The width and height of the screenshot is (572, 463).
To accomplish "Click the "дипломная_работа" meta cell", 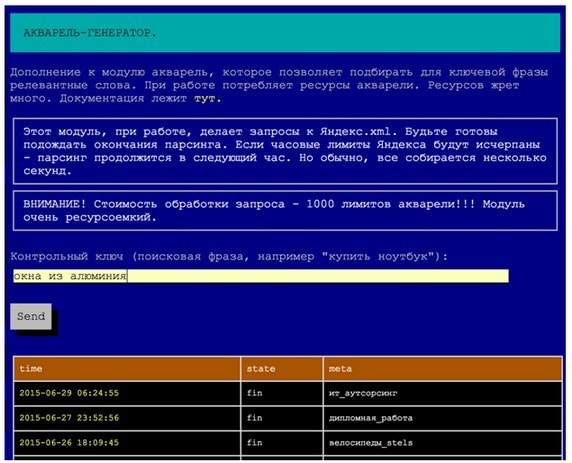I will click(442, 418).
